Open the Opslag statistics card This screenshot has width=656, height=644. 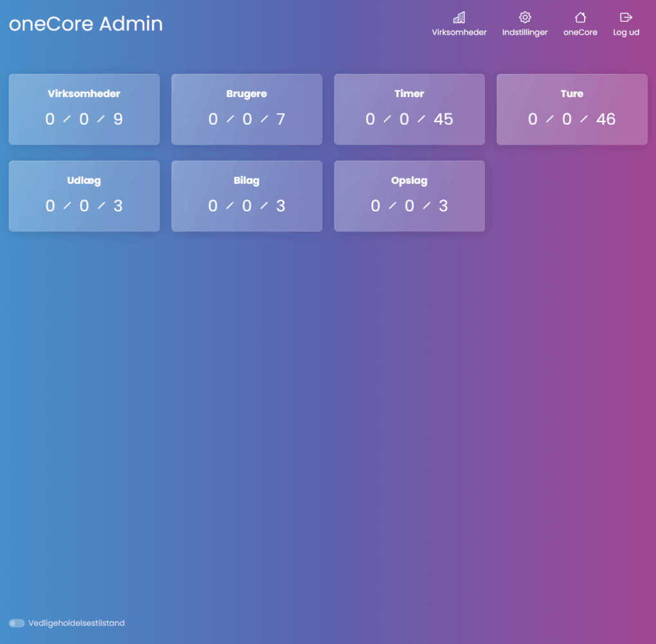point(409,196)
